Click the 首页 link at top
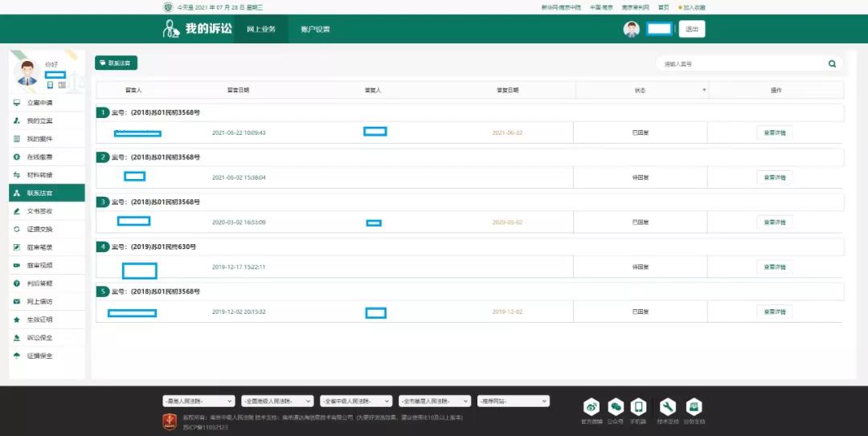The image size is (868, 436). pyautogui.click(x=663, y=7)
